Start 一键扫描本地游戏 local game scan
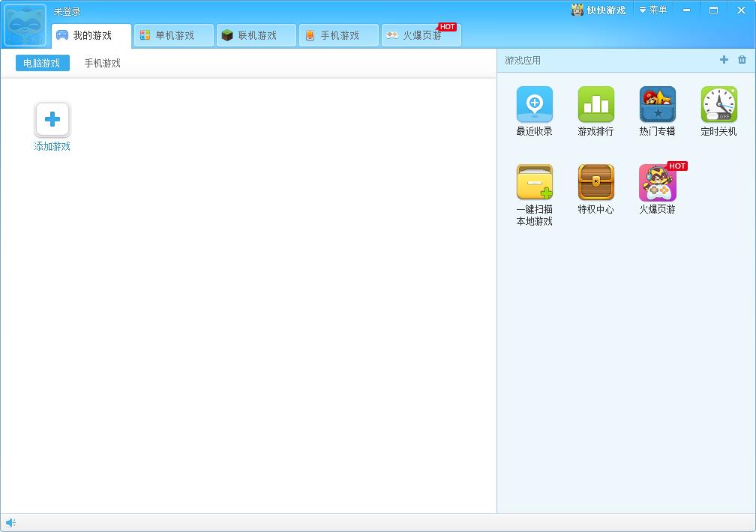756x532 pixels. (x=534, y=182)
